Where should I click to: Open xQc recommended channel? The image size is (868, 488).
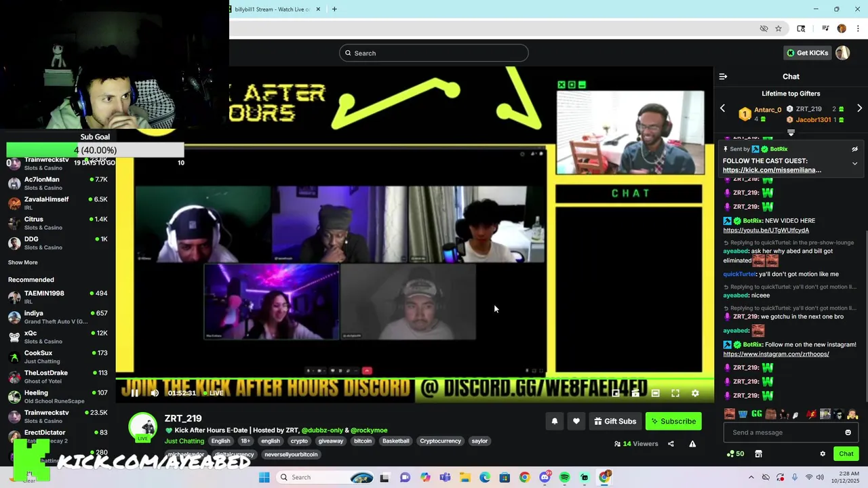(58, 337)
